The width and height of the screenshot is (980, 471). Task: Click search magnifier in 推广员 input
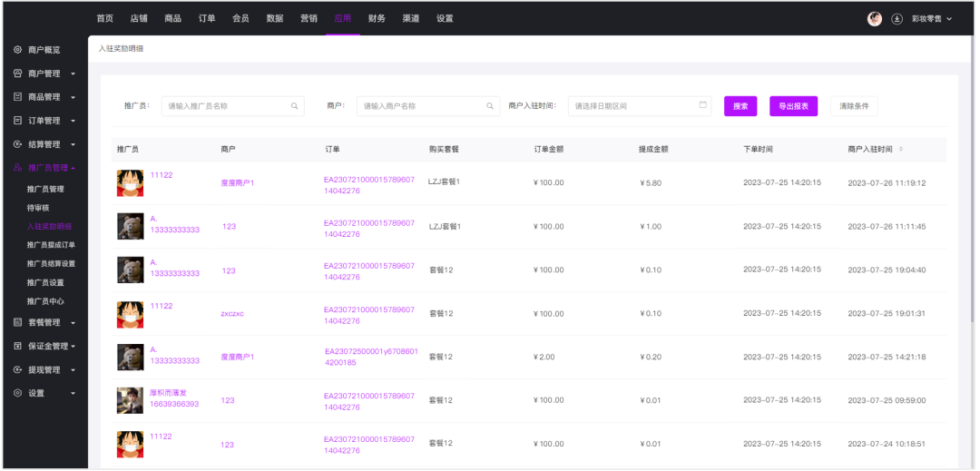[295, 106]
